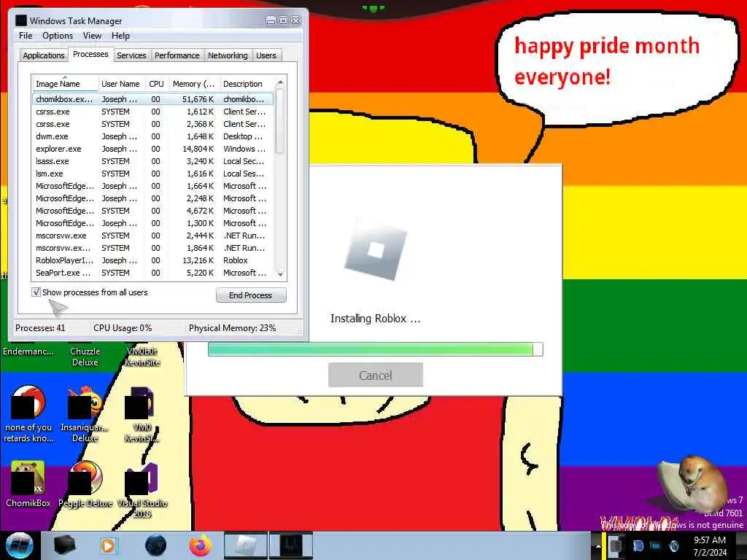747x560 pixels.
Task: Open the 'none of you...' desktop icon
Action: click(28, 413)
